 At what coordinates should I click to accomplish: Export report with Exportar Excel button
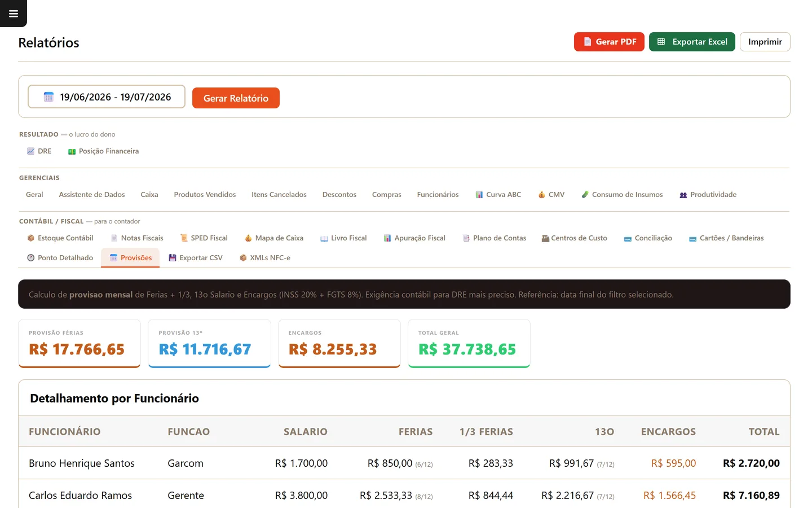[692, 42]
